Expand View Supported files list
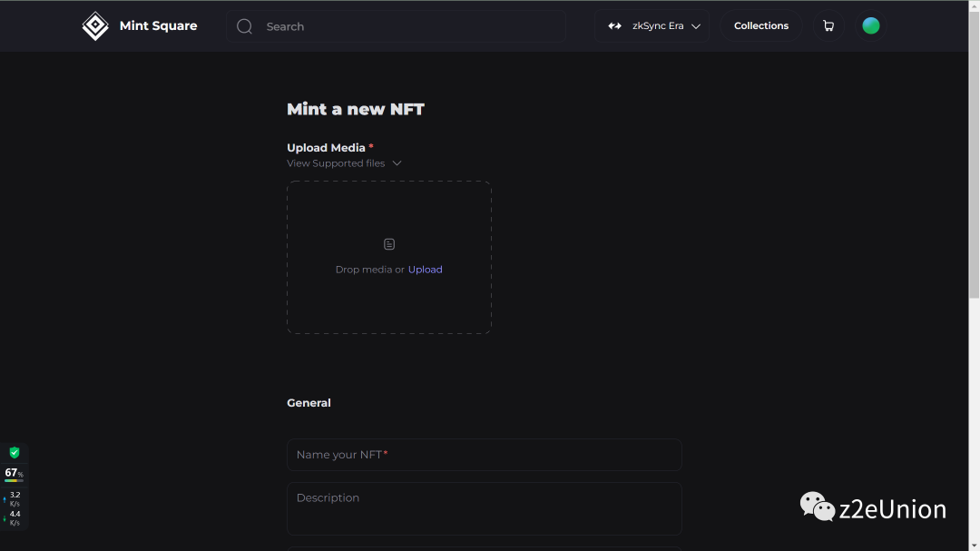The height and width of the screenshot is (551, 980). 336,163
